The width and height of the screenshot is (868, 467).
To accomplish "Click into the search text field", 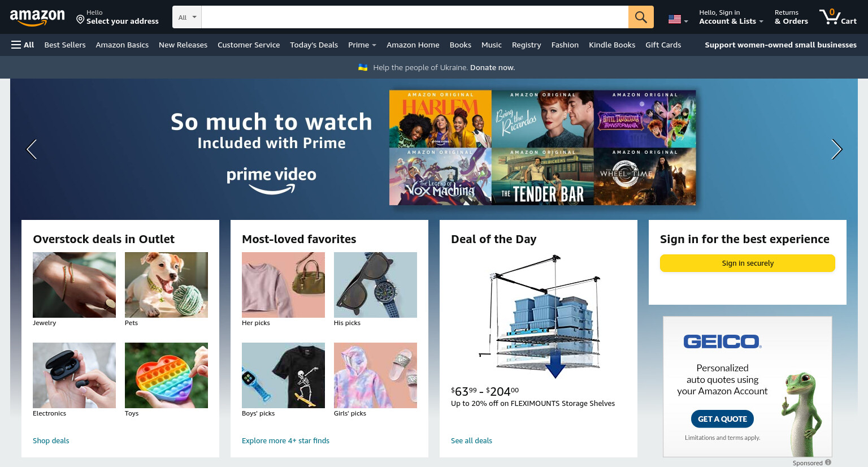I will pos(415,17).
